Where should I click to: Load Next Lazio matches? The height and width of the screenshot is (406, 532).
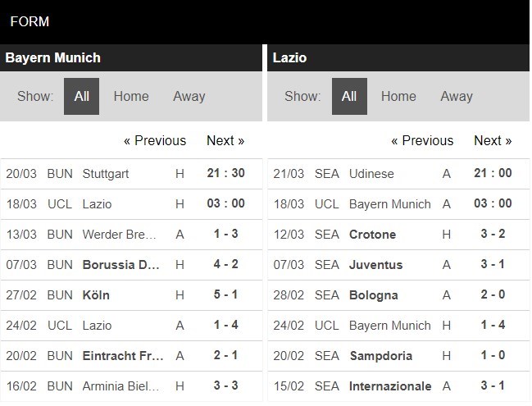tap(493, 140)
